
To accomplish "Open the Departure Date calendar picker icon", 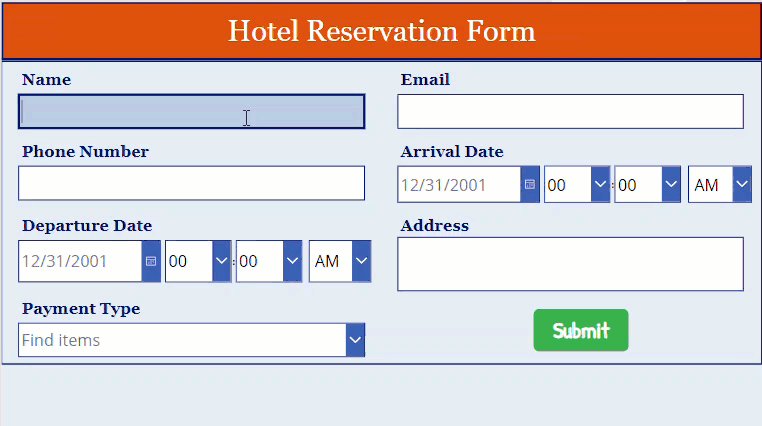I will tap(151, 261).
